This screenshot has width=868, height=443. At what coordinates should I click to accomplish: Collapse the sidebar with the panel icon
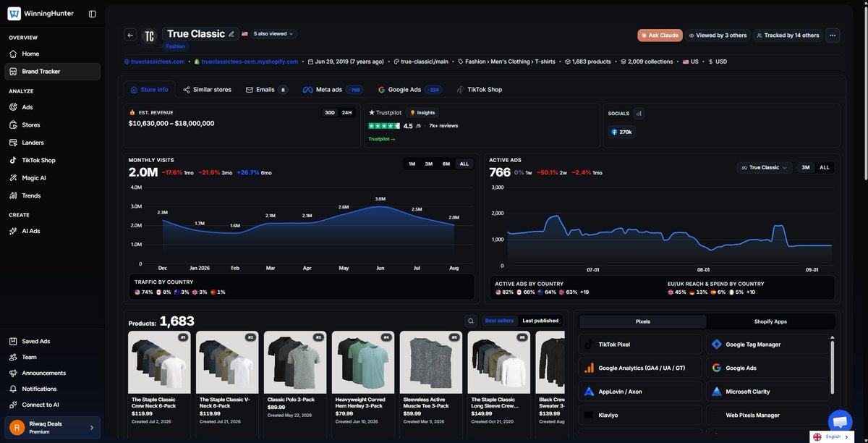point(92,14)
